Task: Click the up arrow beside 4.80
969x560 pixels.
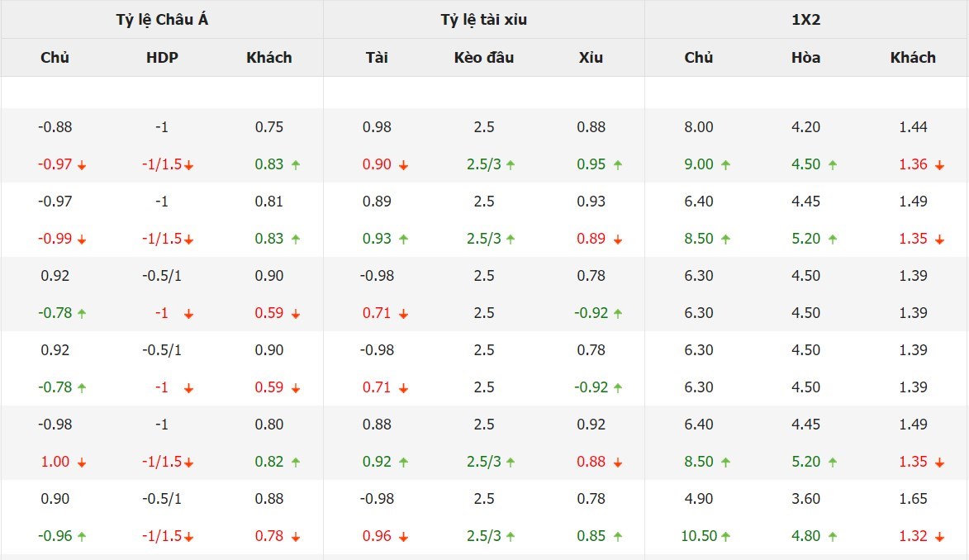Action: 832,536
